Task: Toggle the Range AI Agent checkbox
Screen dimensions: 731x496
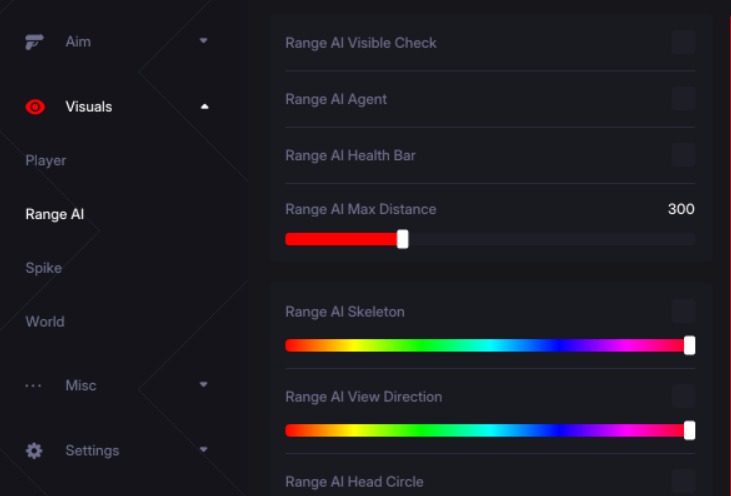Action: 683,98
